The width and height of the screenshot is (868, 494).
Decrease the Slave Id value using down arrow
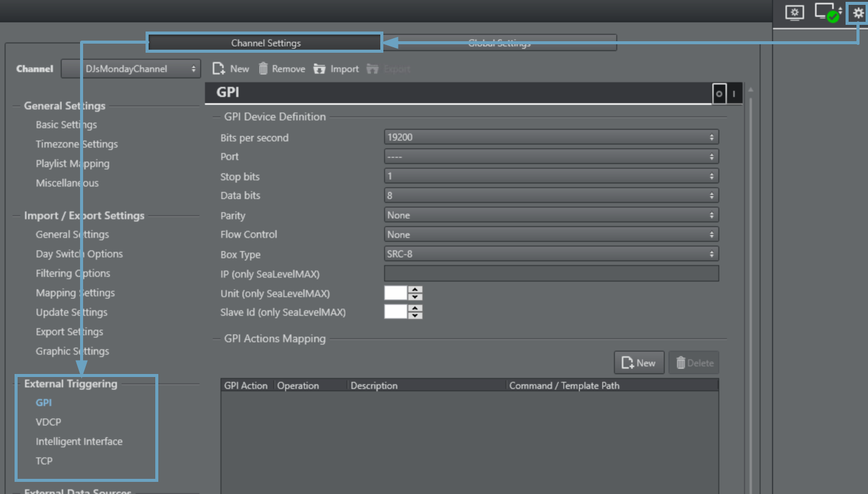coord(415,316)
